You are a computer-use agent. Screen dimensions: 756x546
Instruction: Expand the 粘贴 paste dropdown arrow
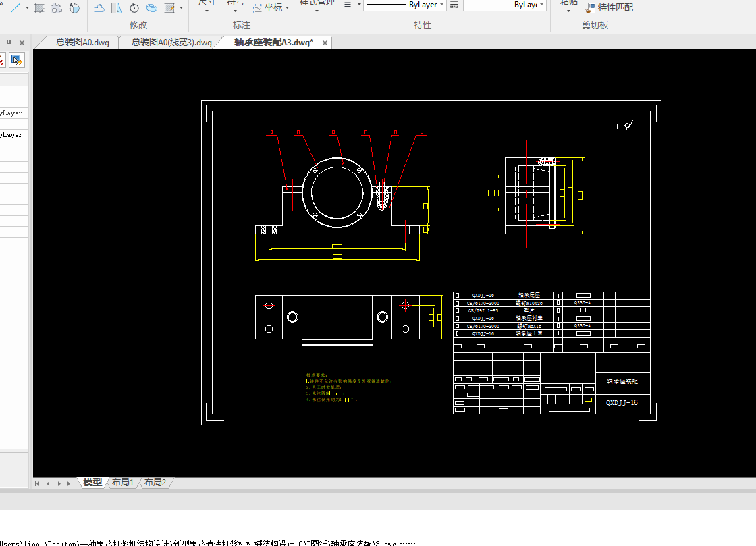(568, 11)
